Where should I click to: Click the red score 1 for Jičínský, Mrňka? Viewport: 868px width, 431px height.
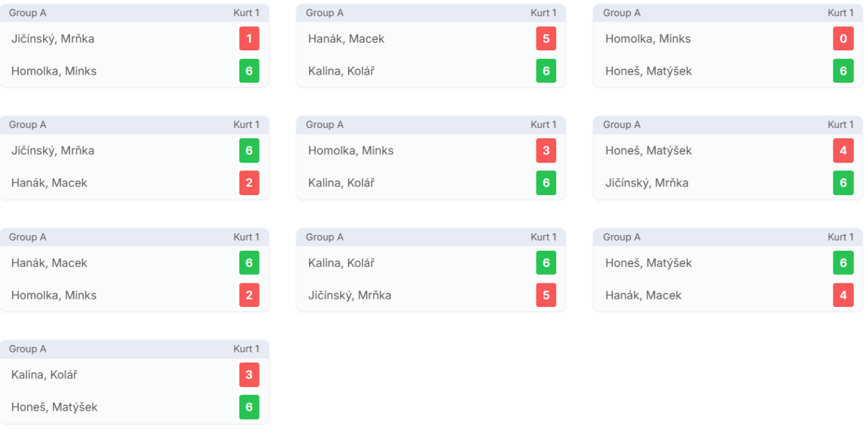click(x=249, y=39)
